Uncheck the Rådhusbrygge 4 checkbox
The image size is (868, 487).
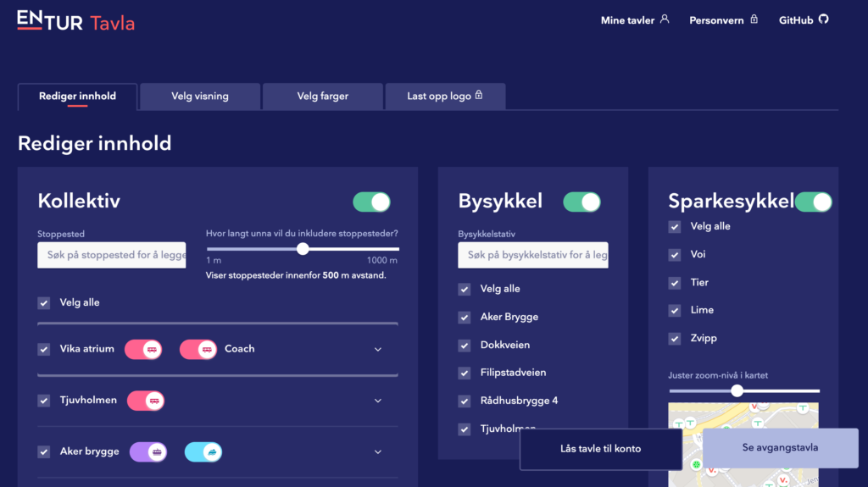coord(465,401)
